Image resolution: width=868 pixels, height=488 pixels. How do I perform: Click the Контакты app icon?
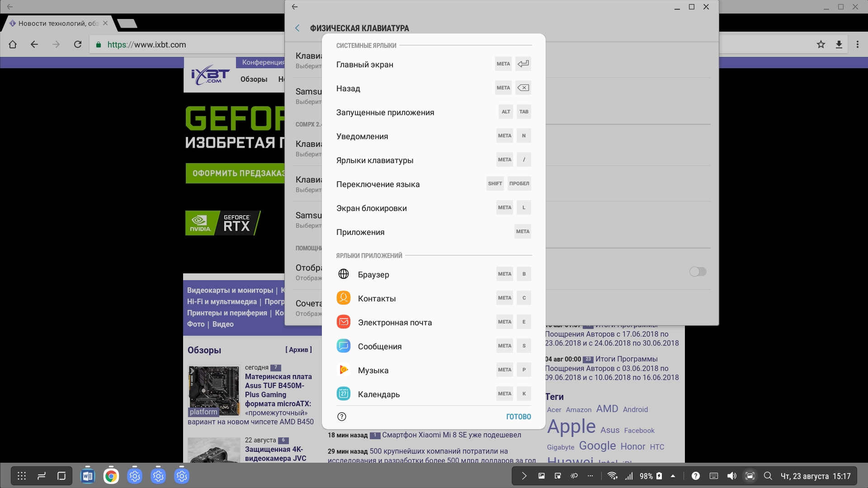pos(344,298)
